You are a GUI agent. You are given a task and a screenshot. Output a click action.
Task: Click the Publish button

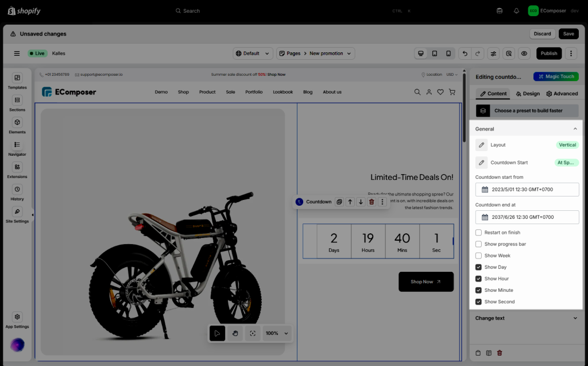coord(548,53)
